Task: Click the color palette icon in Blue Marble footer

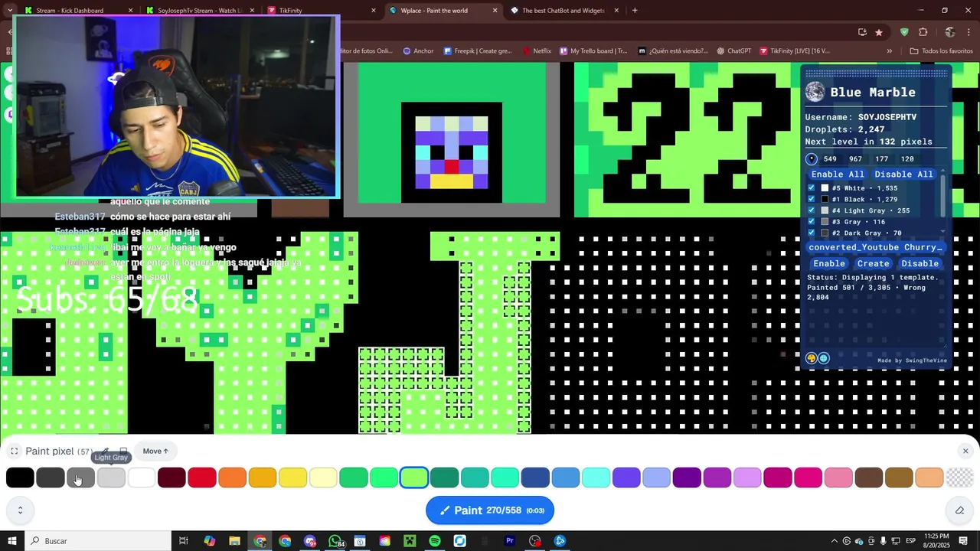Action: (812, 358)
